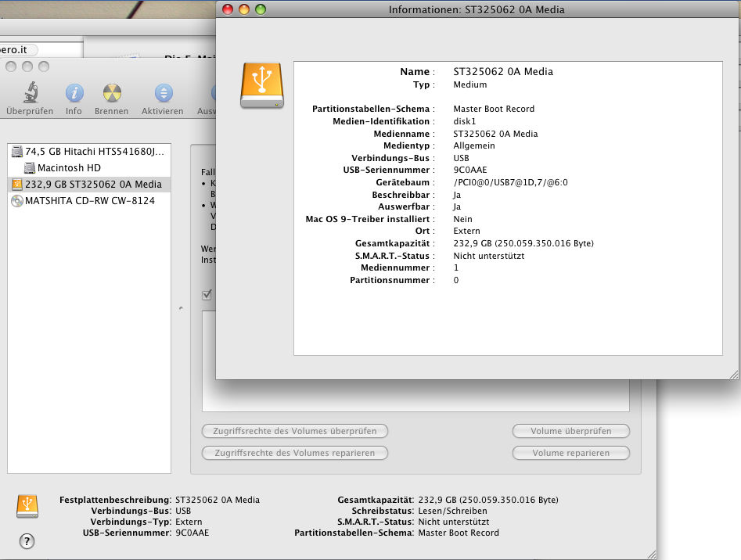The height and width of the screenshot is (560, 741).
Task: Click the Informationen: ST325062 0A Media title bar
Action: 477,9
